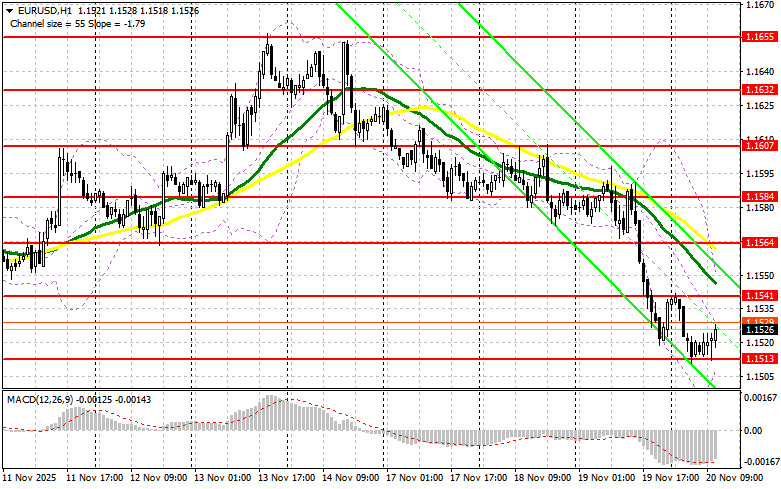Click the 19 Nov 17:00 time label
The image size is (781, 489).
point(670,478)
